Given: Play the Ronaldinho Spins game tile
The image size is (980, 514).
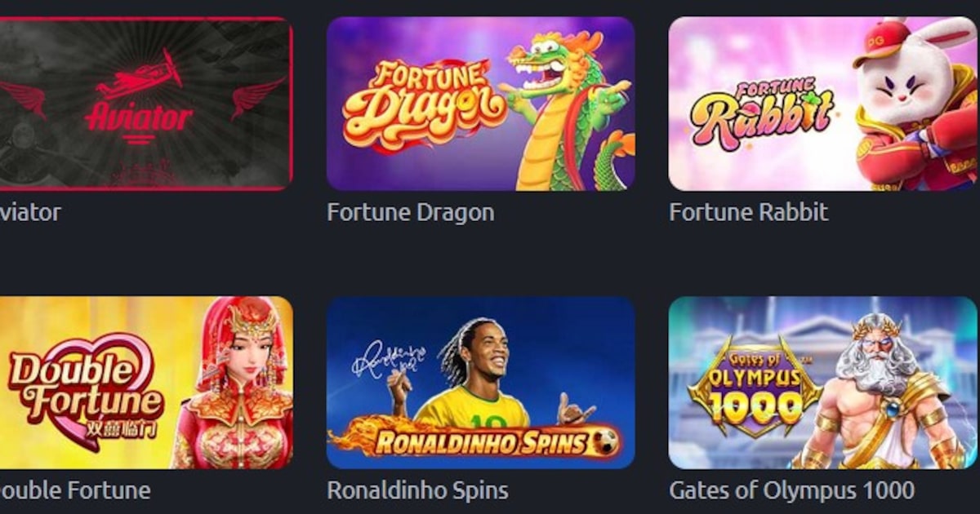Looking at the screenshot, I should 481,383.
